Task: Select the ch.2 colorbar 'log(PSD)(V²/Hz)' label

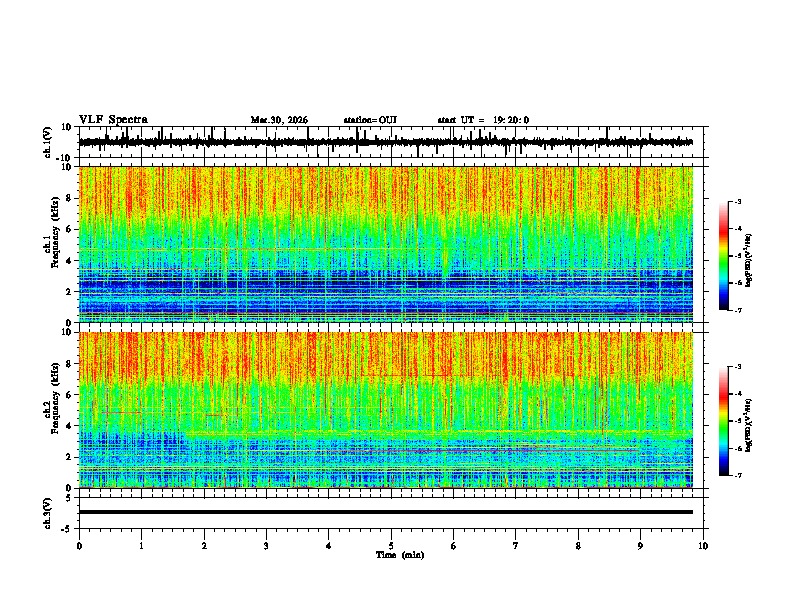Action: 748,425
